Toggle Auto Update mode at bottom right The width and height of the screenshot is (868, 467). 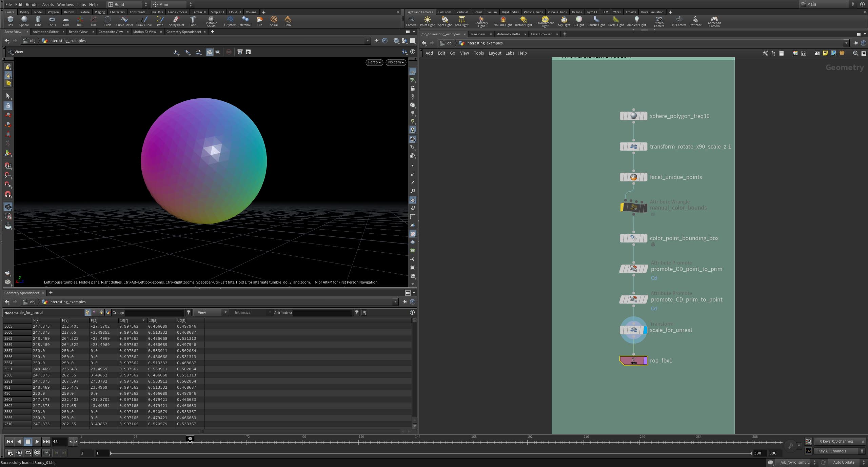[844, 462]
